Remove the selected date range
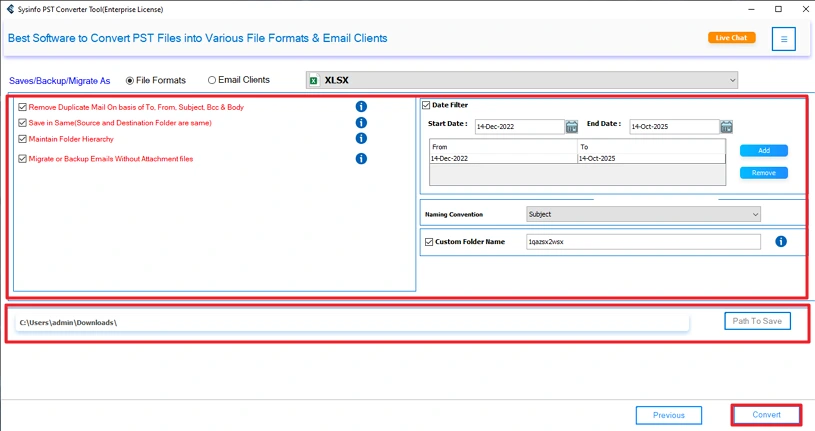815x431 pixels. (x=764, y=173)
